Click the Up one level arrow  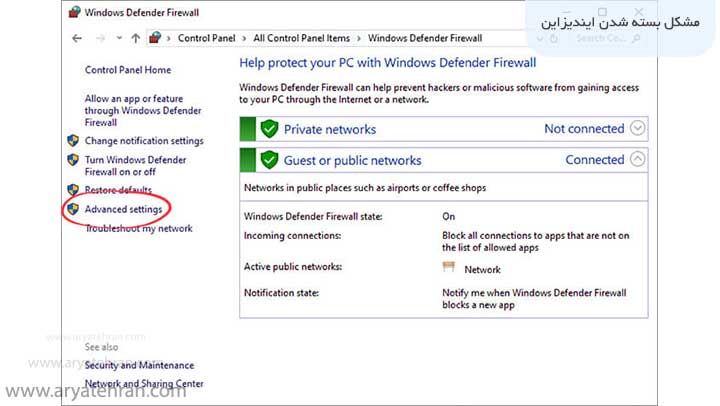[135, 38]
